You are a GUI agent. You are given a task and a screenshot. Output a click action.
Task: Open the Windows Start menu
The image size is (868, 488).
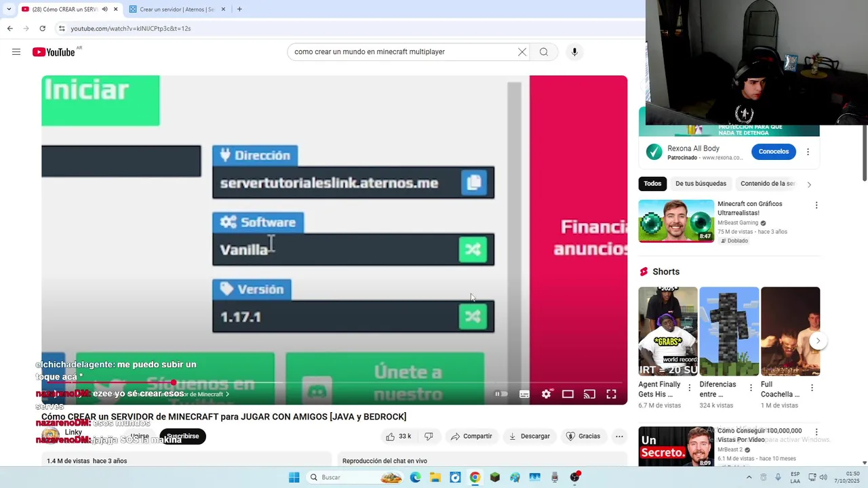tap(294, 477)
